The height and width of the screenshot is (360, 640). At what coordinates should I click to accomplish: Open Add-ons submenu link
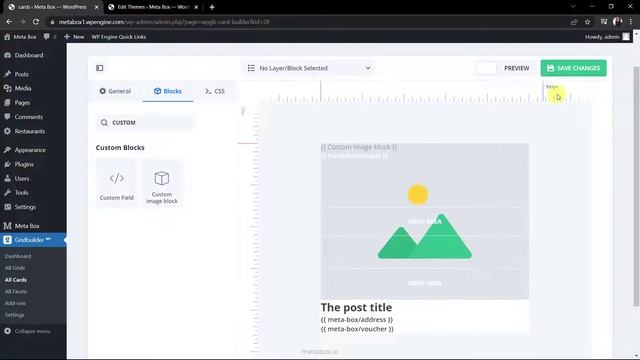point(15,303)
